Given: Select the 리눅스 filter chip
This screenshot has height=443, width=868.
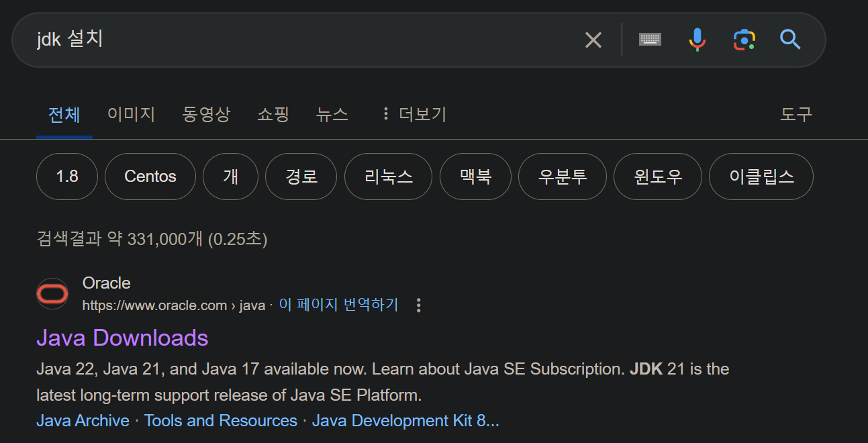Looking at the screenshot, I should [388, 177].
